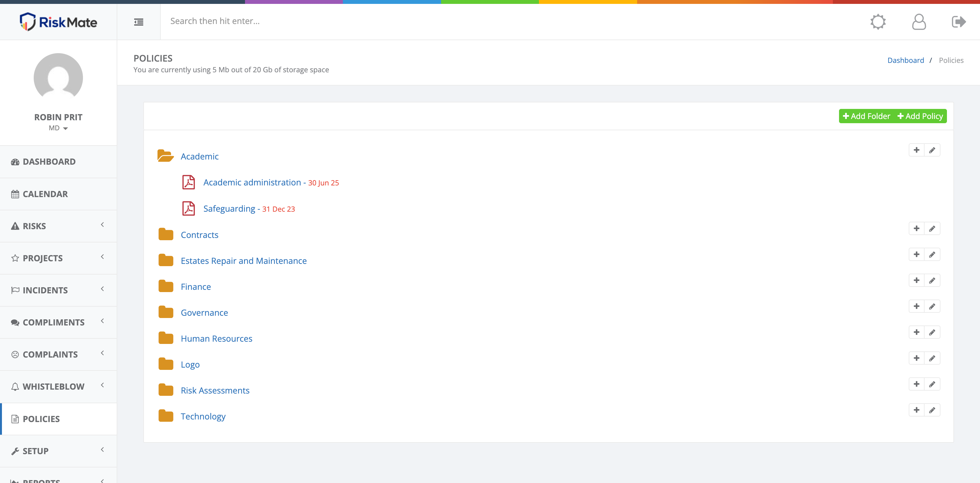Click the logout arrow icon
The width and height of the screenshot is (980, 483).
tap(959, 22)
